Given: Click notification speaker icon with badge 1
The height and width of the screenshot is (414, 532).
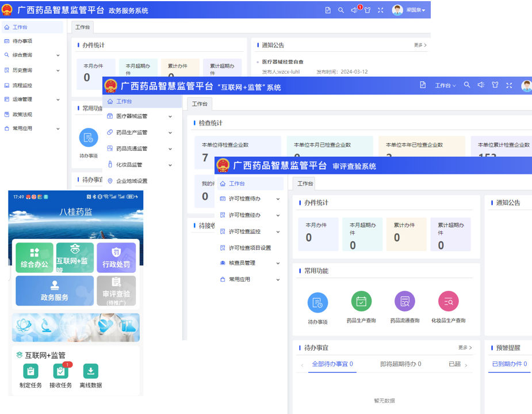Looking at the screenshot, I should point(354,10).
